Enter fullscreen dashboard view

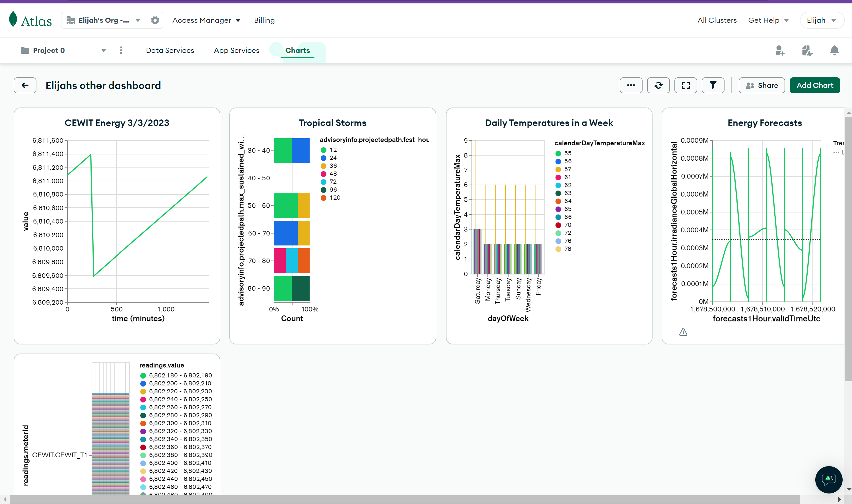click(686, 85)
